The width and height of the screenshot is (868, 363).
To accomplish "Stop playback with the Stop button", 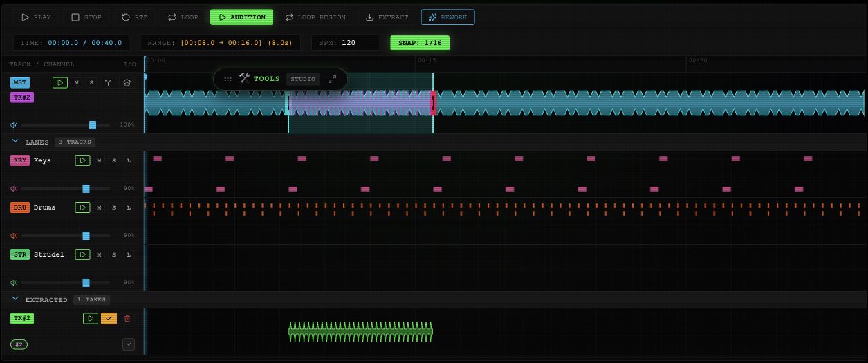I will point(86,17).
